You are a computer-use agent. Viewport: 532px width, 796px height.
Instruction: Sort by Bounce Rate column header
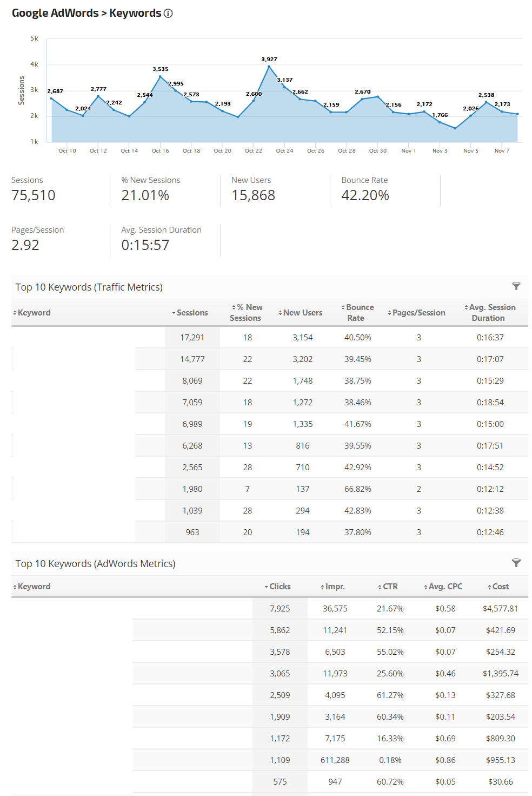[x=357, y=313]
